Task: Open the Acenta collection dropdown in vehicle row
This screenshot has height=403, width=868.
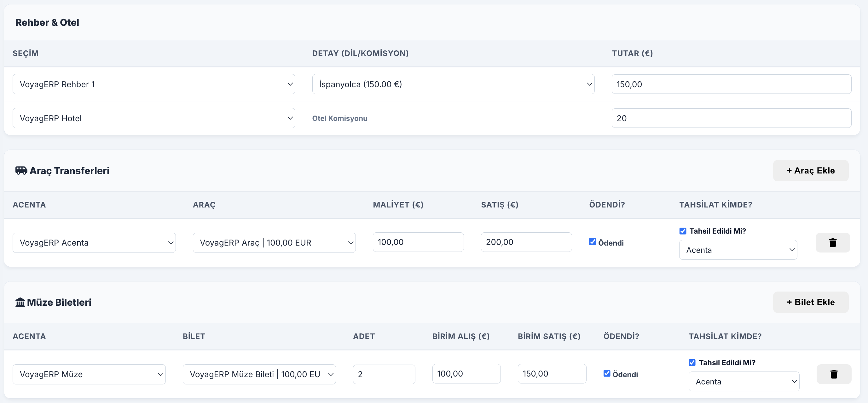Action: click(738, 250)
